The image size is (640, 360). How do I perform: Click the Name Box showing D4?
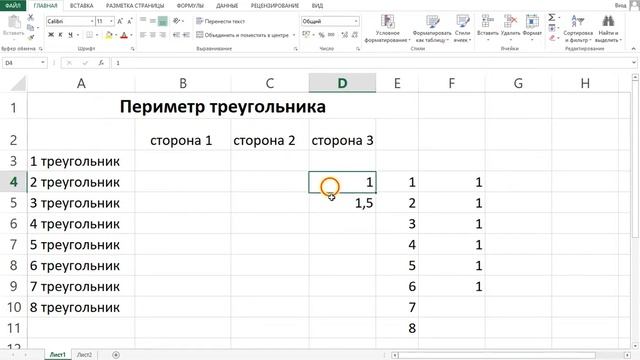[24, 63]
